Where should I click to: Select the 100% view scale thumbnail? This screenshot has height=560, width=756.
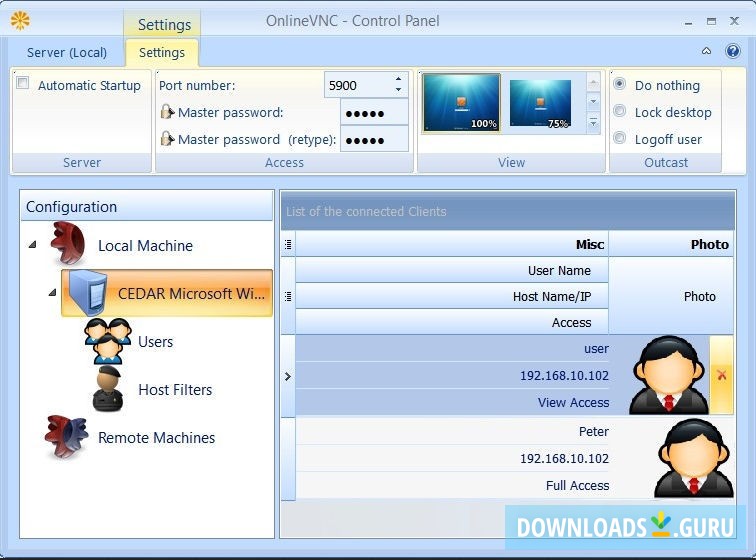(461, 103)
